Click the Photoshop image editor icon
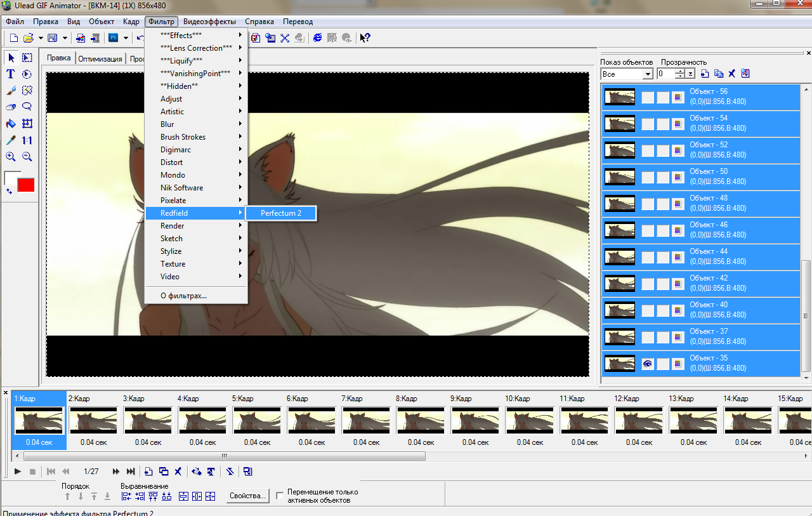812x516 pixels. pos(114,38)
